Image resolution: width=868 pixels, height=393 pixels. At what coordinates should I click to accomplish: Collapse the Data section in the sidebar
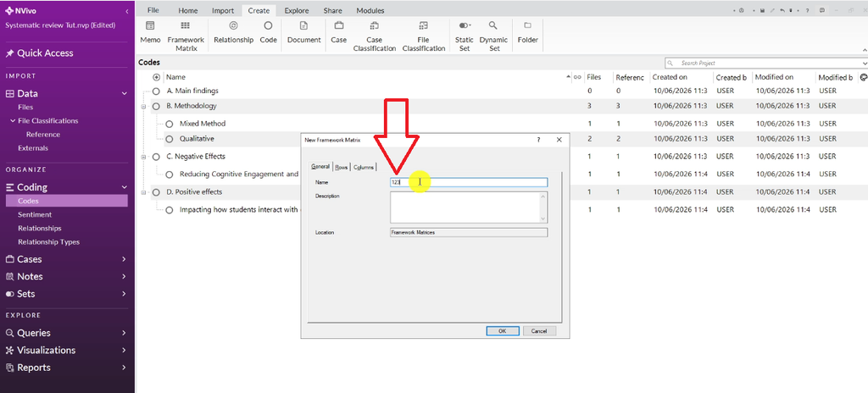[124, 94]
